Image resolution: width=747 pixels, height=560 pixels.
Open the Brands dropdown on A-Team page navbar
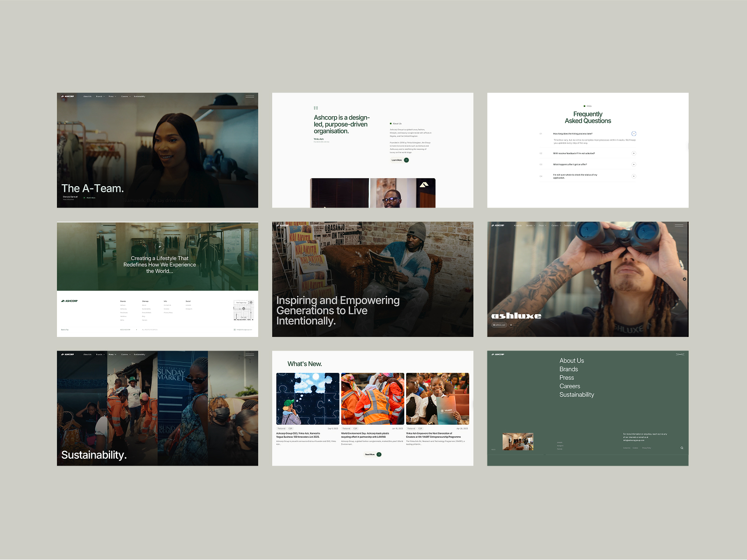(x=100, y=97)
